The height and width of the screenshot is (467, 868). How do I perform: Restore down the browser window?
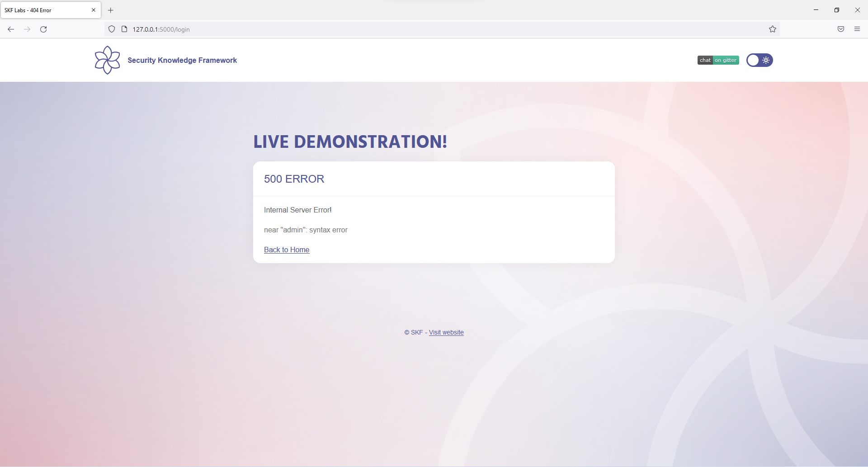[x=837, y=10]
